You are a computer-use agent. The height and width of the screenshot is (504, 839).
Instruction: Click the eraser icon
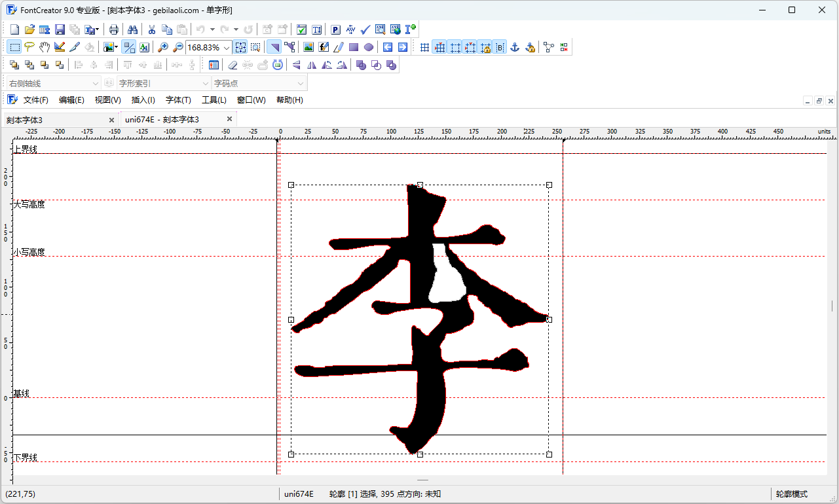click(x=233, y=65)
